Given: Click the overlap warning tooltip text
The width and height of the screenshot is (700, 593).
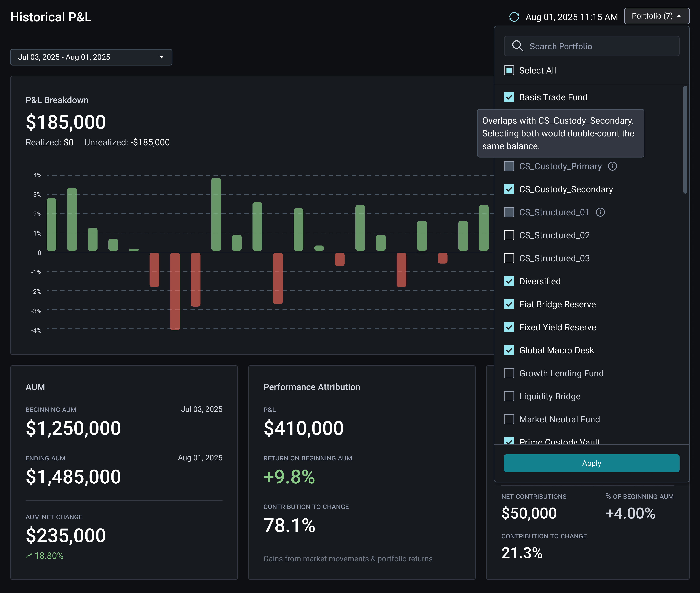Looking at the screenshot, I should pyautogui.click(x=558, y=133).
